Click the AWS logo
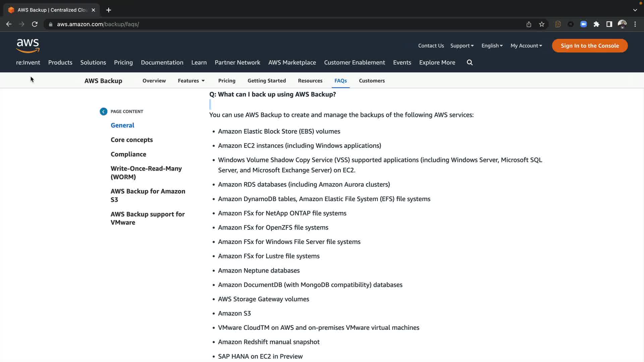This screenshot has width=644, height=362. [x=28, y=46]
